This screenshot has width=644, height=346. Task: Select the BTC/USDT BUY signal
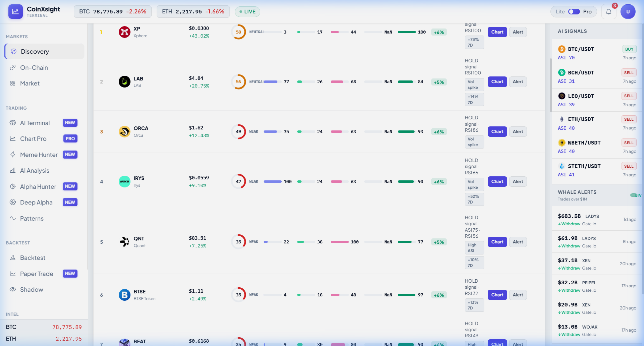(x=597, y=53)
